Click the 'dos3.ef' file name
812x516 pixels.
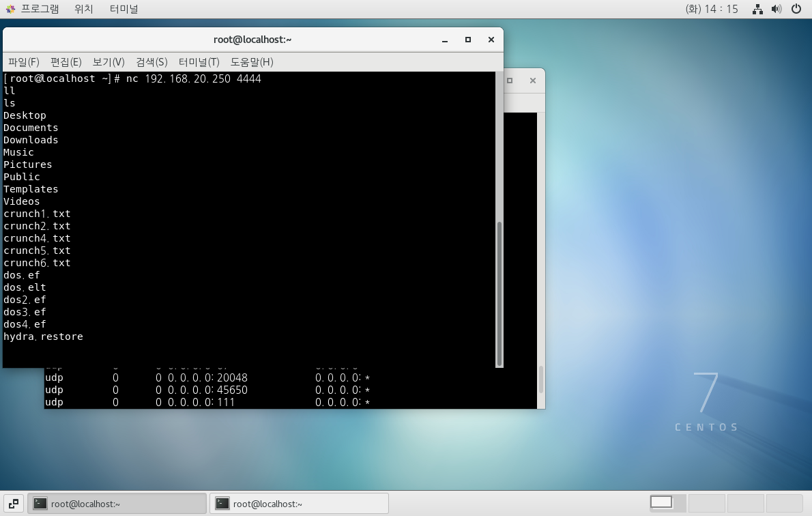click(25, 312)
